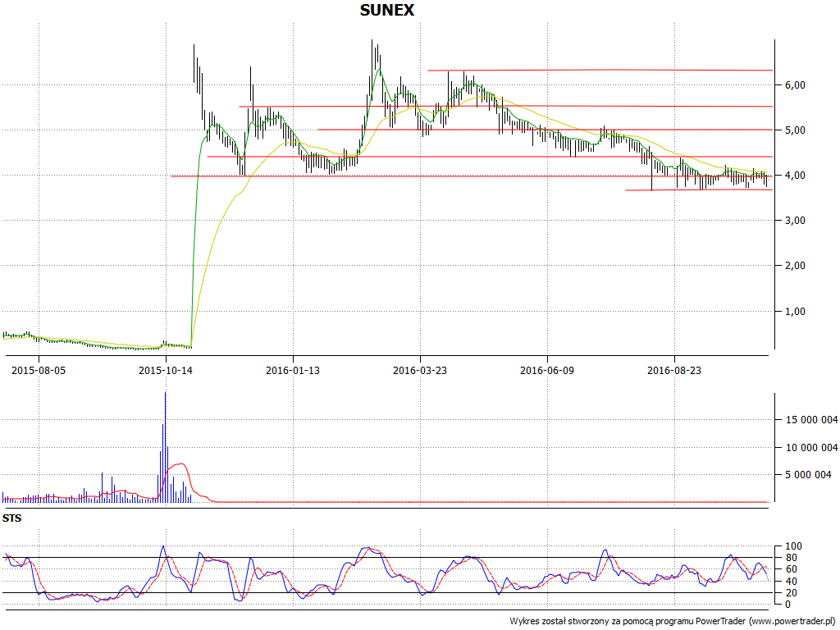Viewport: 840px width, 630px height.
Task: Click the 40 value on STS axis
Action: point(791,582)
